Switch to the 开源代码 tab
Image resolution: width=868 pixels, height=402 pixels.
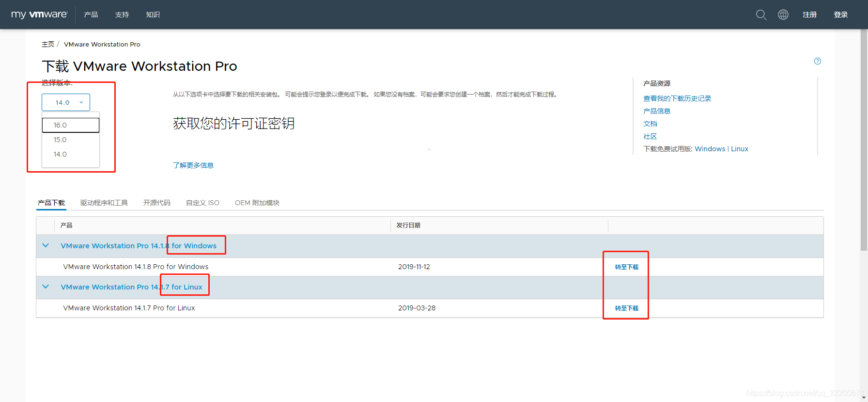click(x=157, y=203)
